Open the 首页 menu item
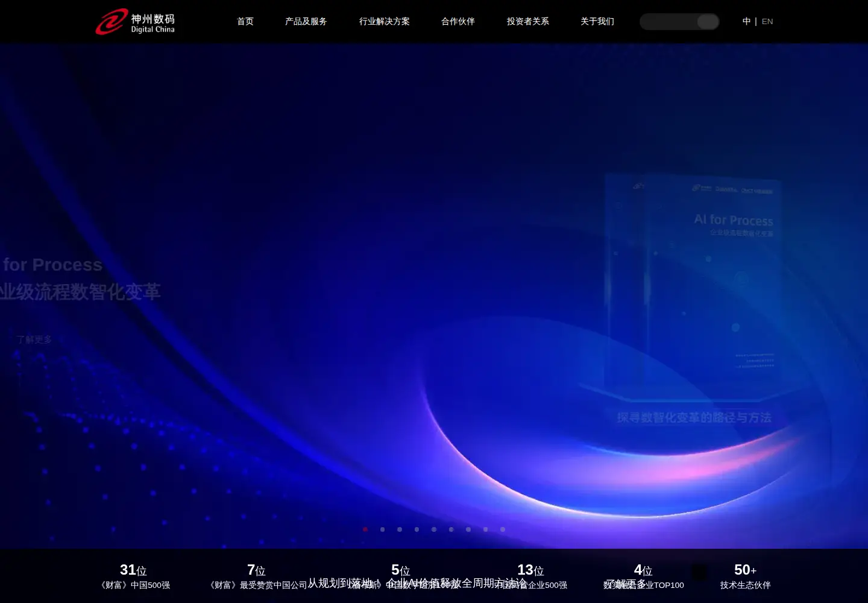868x603 pixels. [x=245, y=22]
